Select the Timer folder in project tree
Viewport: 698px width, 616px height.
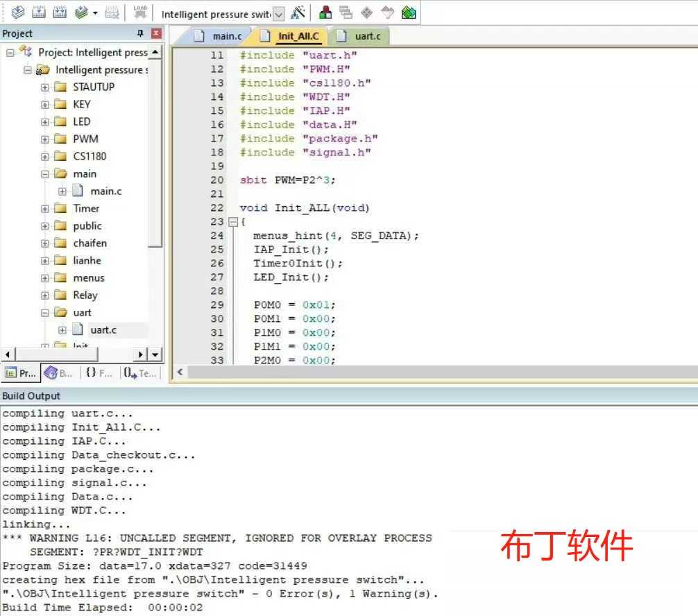86,208
